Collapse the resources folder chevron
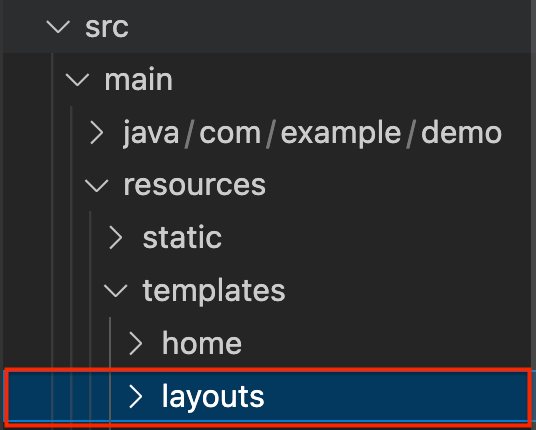 click(96, 186)
